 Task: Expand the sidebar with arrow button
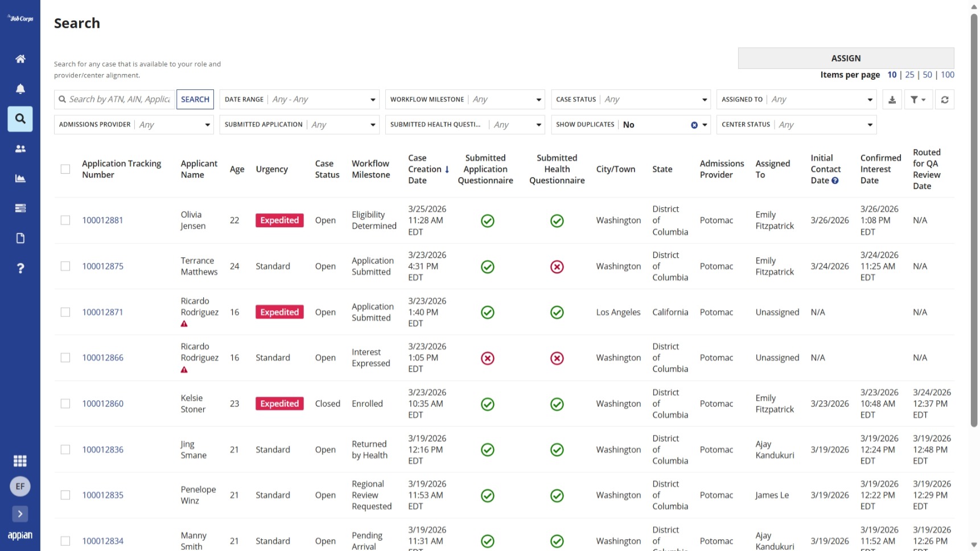20,514
